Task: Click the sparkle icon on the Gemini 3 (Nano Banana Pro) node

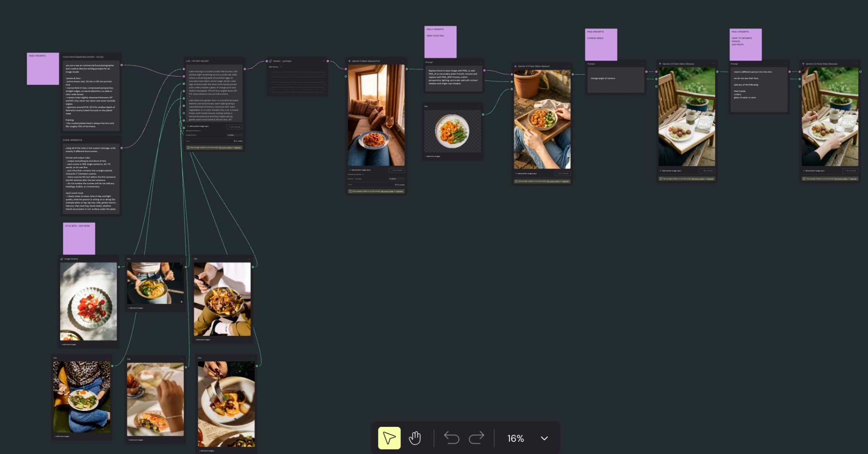Action: (350, 61)
